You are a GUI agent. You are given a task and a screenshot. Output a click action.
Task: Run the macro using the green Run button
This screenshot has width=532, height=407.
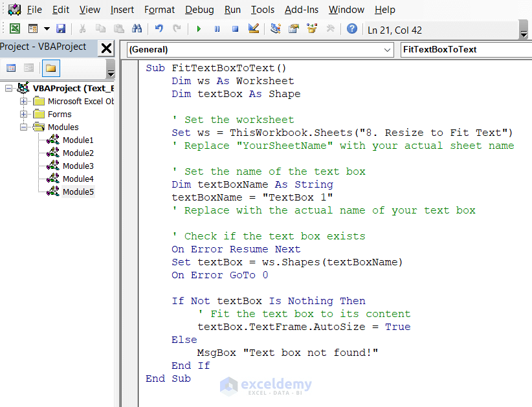point(199,28)
